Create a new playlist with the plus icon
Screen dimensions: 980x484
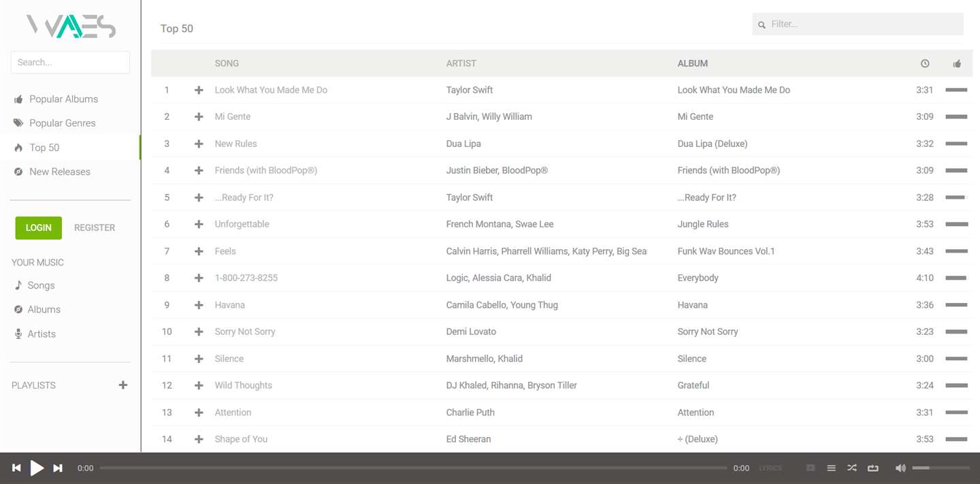click(123, 385)
